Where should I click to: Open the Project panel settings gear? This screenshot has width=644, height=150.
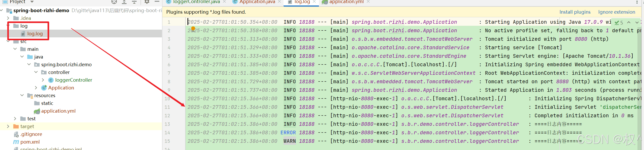point(147,2)
